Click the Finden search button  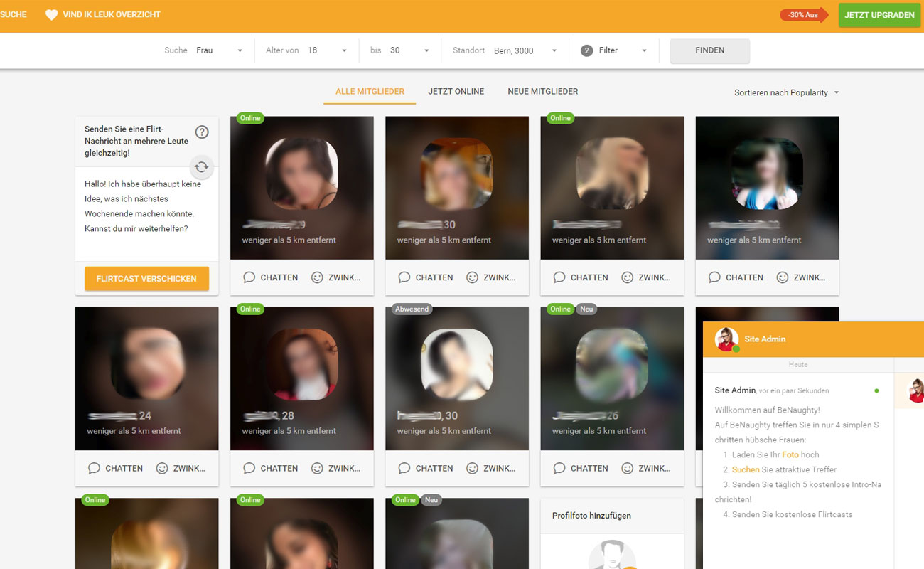709,50
